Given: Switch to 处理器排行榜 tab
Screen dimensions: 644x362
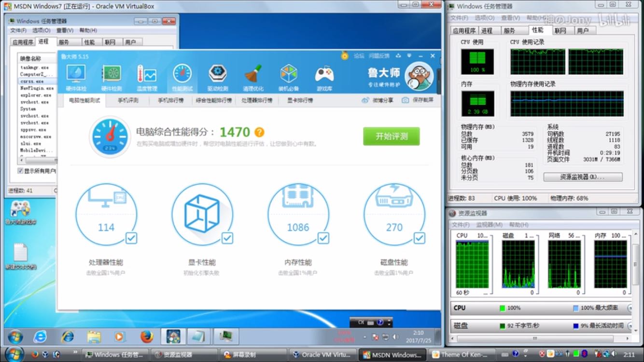Looking at the screenshot, I should [x=257, y=100].
